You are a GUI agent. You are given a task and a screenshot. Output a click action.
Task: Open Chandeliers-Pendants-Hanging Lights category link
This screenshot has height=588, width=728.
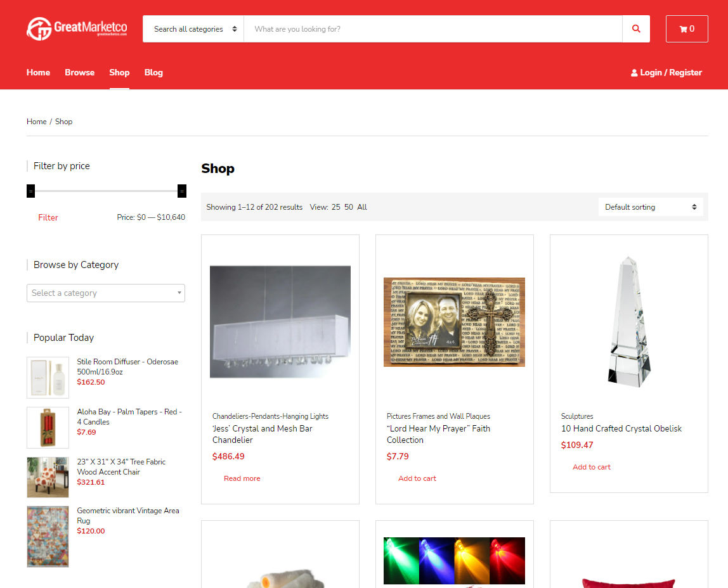(x=270, y=416)
